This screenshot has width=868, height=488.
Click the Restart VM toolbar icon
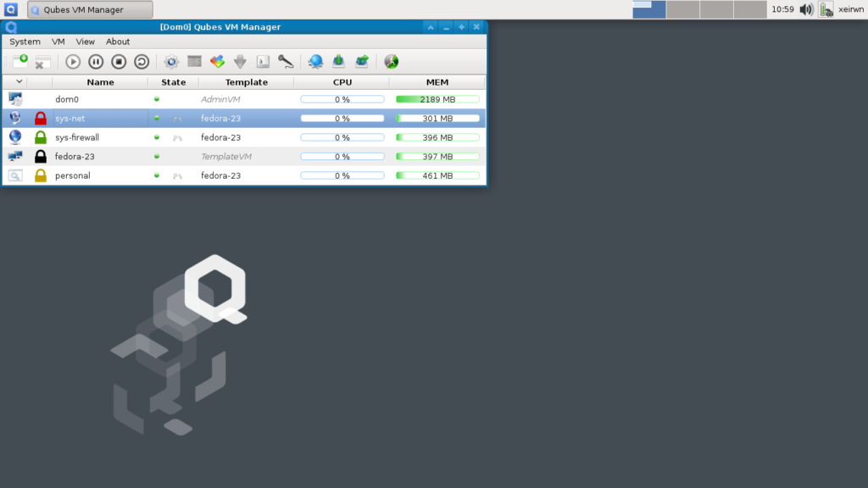tap(142, 61)
